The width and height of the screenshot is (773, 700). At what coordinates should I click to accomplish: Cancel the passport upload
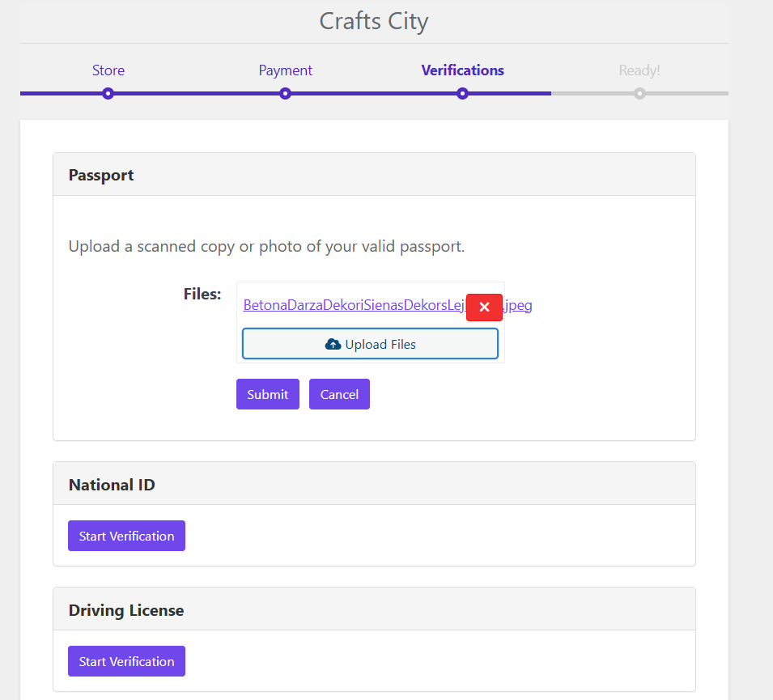(339, 394)
